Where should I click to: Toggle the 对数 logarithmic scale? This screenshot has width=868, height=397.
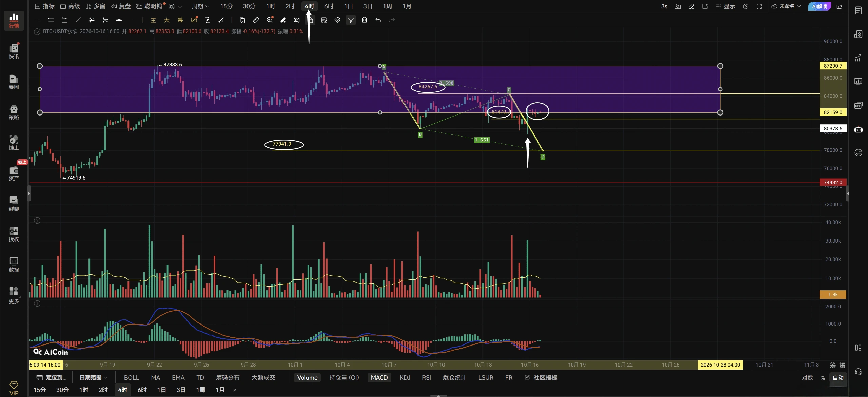tap(807, 377)
